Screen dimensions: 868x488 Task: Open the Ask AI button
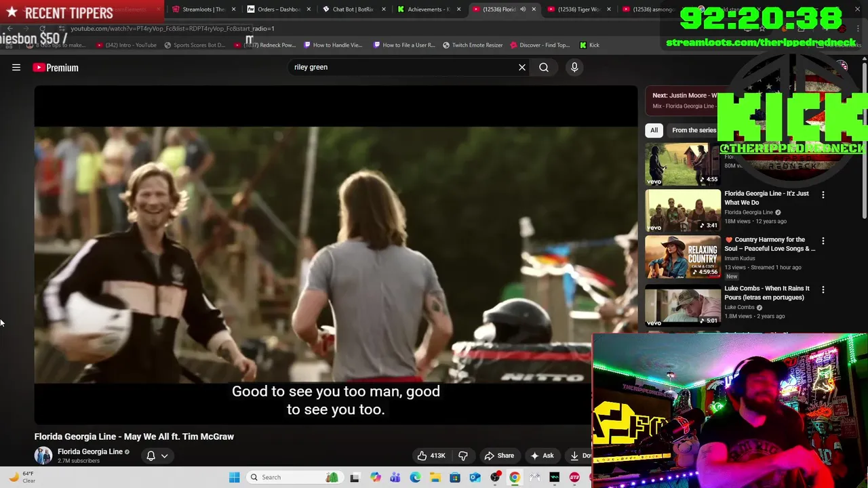[x=542, y=455]
